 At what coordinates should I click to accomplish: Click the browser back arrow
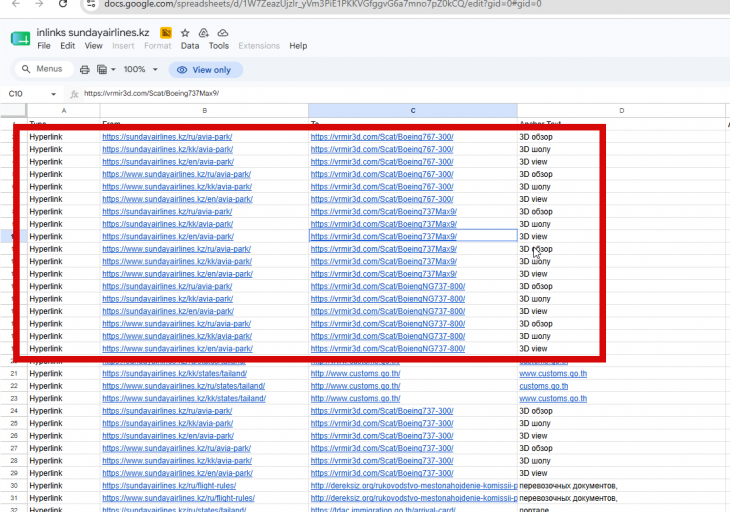pos(16,4)
